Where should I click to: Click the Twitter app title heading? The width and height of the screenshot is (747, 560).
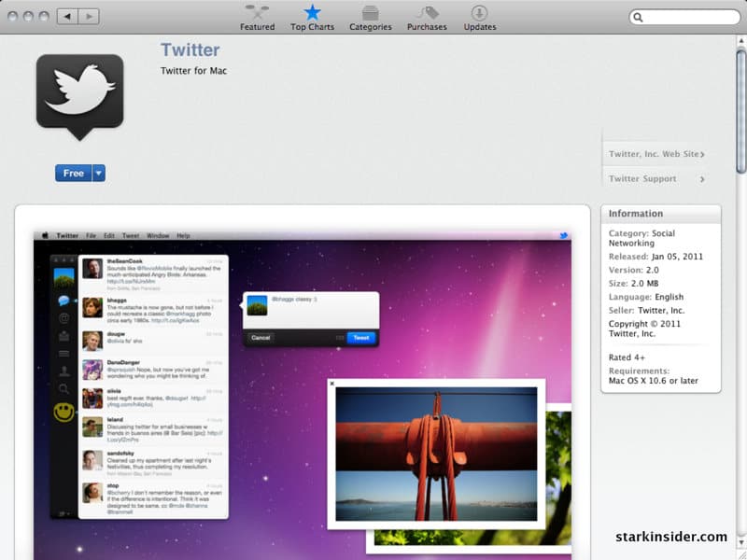click(190, 49)
